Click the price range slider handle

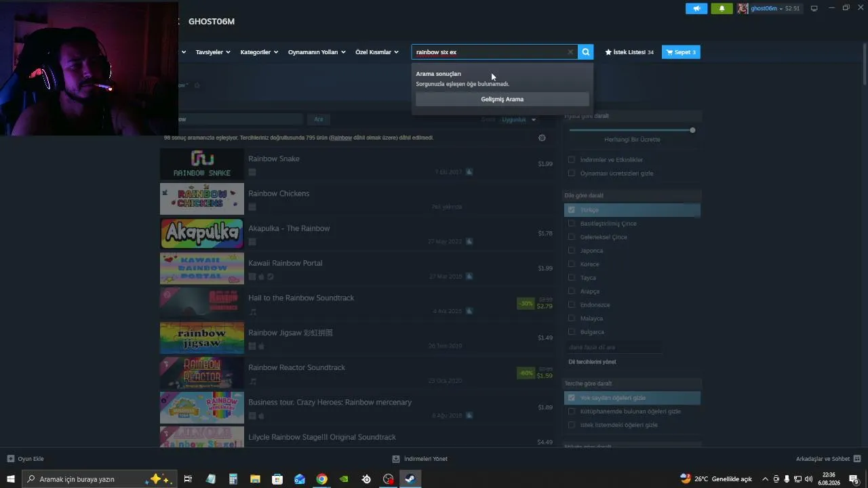click(x=692, y=130)
